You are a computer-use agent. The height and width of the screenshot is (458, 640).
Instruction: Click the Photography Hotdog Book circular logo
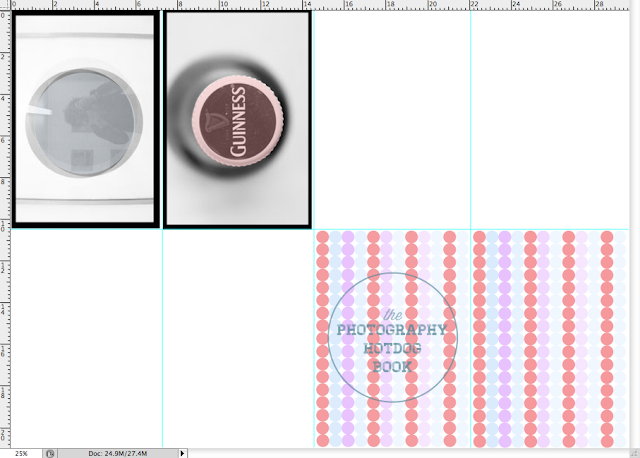(393, 338)
